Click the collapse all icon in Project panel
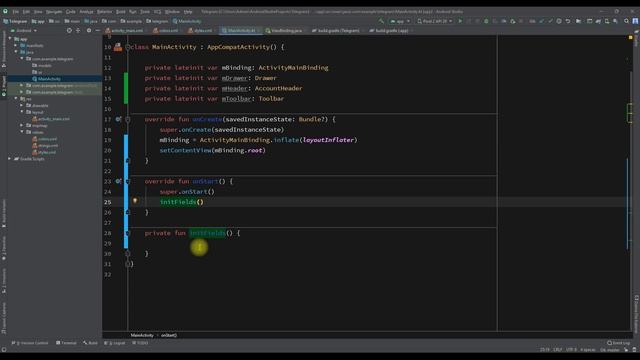Viewport: 640px width, 360px height. (78, 31)
